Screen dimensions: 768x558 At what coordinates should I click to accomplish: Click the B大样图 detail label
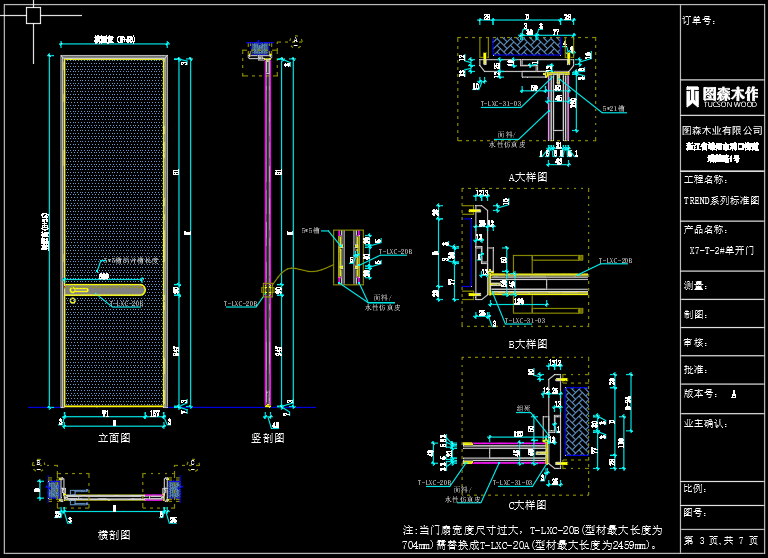tap(527, 344)
